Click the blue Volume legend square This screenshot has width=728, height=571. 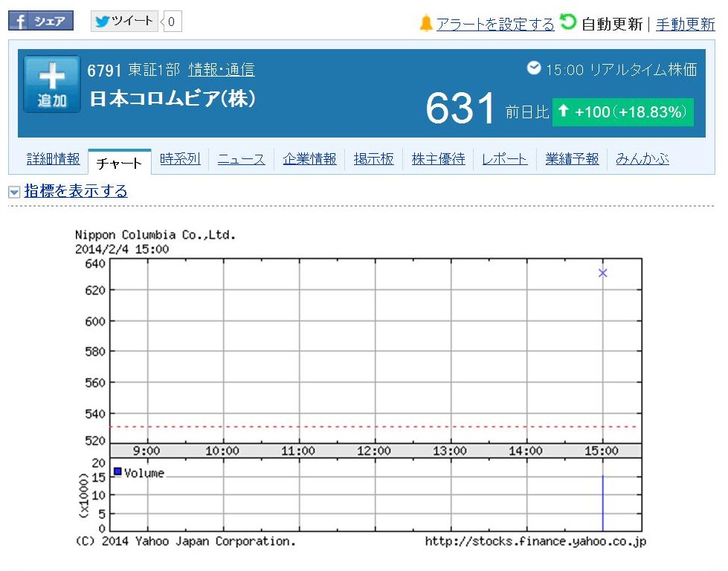point(117,471)
